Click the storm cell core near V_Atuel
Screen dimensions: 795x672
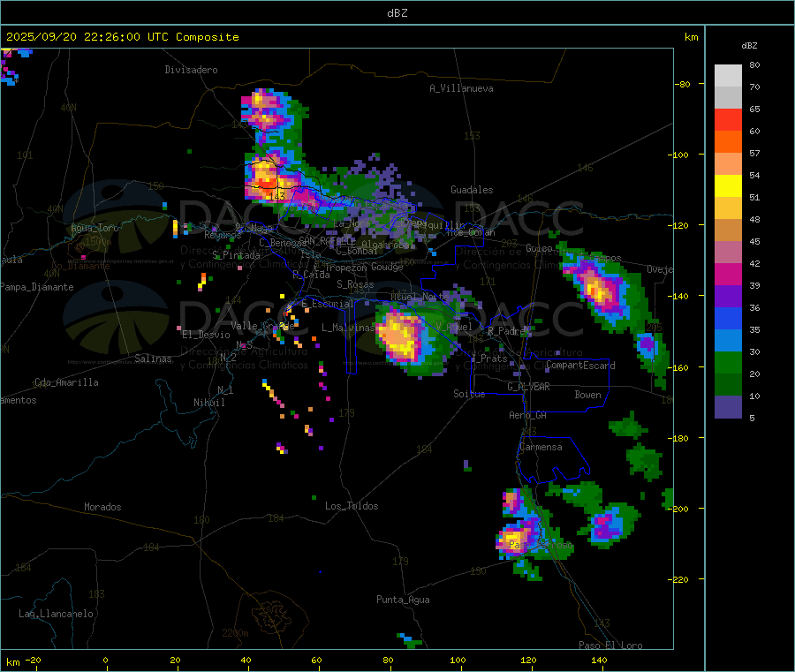click(399, 336)
